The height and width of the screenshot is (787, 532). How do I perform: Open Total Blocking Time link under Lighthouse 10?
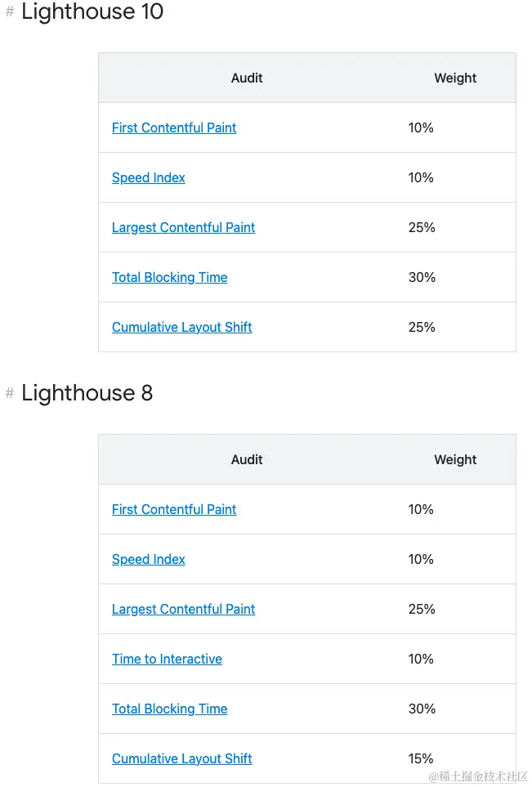(169, 277)
